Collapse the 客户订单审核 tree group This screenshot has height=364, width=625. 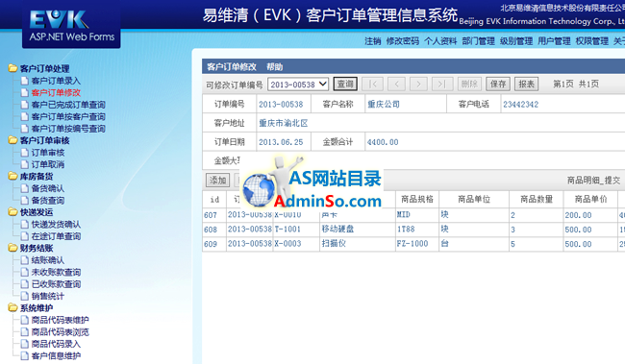44,140
